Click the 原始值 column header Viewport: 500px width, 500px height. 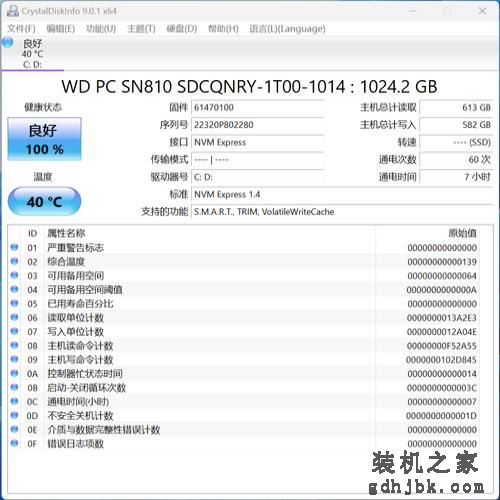tap(462, 233)
